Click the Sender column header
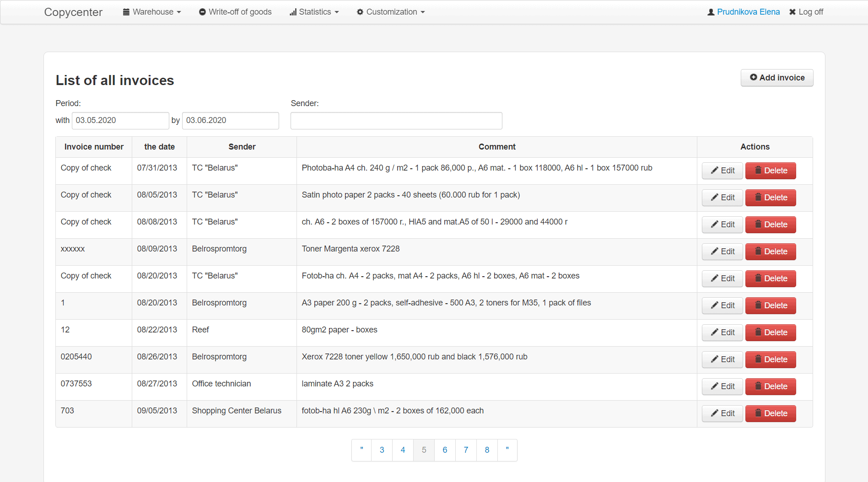868x482 pixels. (x=242, y=147)
